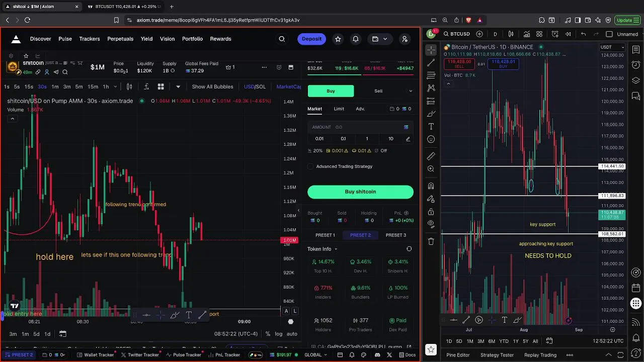
Task: Open the Portfolio page in Axiom
Action: [192, 39]
